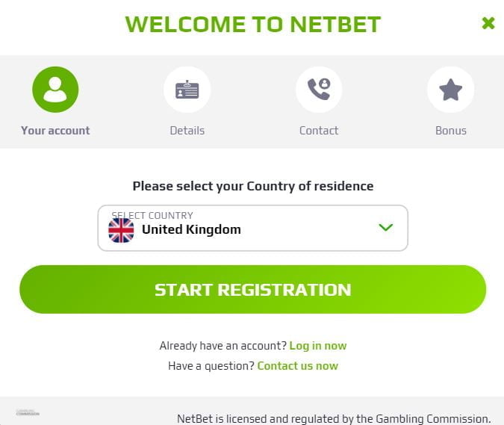The height and width of the screenshot is (425, 504).
Task: Click the Contact phone icon
Action: 319,90
